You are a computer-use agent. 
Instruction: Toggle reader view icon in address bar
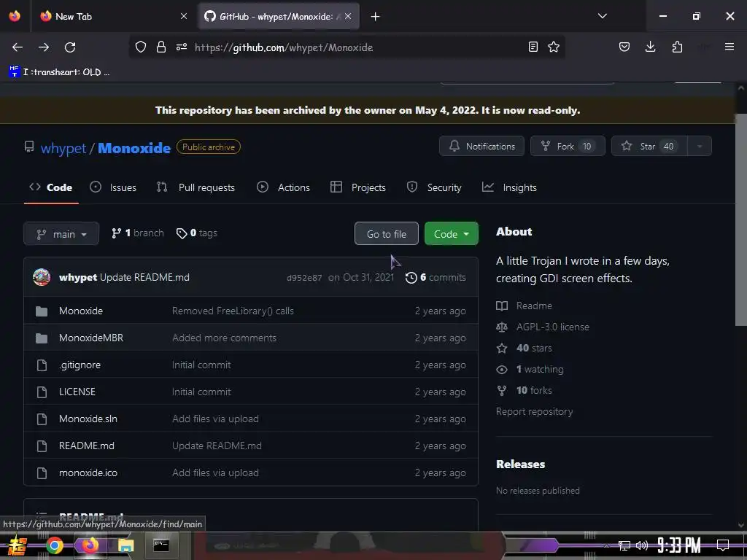533,47
